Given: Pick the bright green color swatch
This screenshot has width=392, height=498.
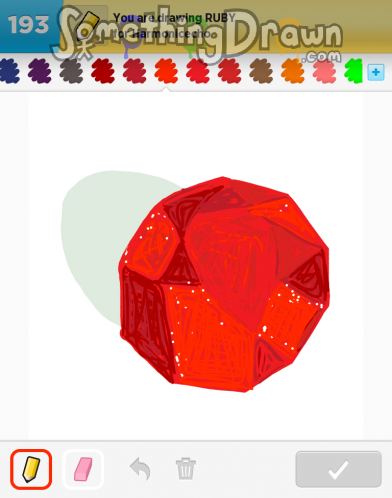Looking at the screenshot, I should coord(354,71).
